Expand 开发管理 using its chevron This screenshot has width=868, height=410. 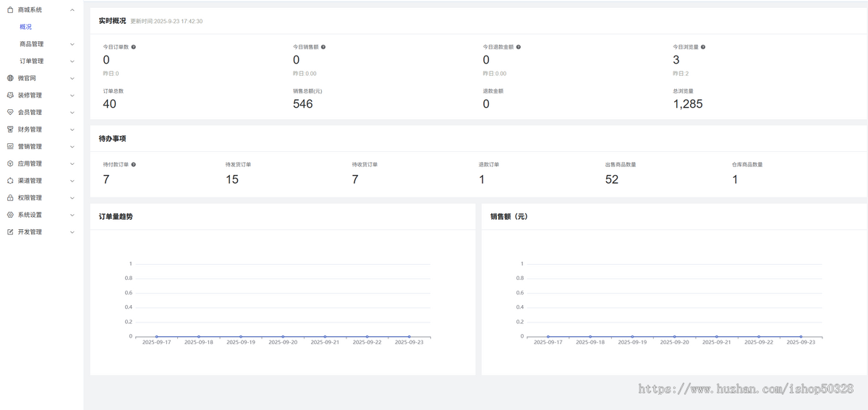[72, 232]
